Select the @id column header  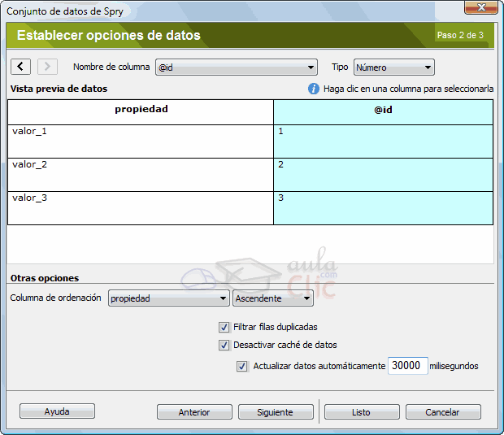(x=383, y=110)
